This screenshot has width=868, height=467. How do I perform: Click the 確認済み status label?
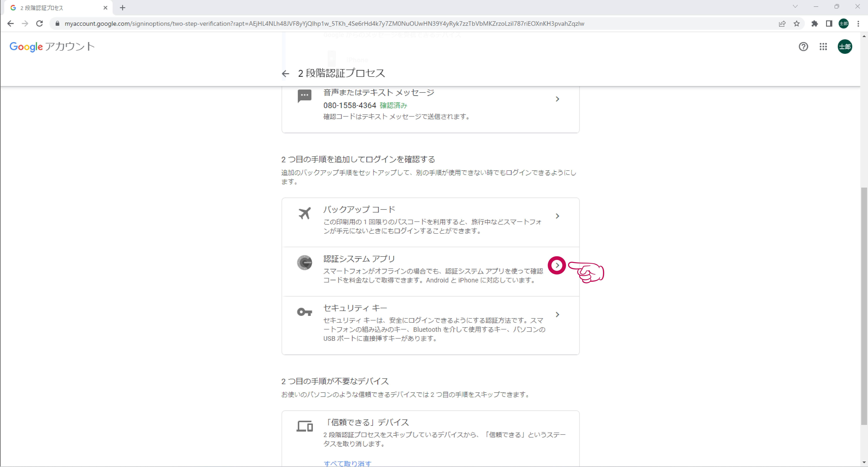point(393,106)
